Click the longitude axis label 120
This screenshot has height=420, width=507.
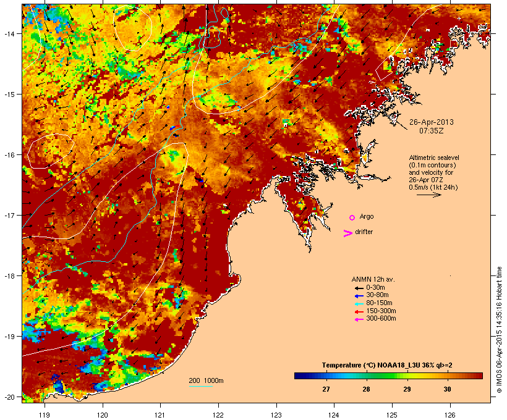coord(103,415)
